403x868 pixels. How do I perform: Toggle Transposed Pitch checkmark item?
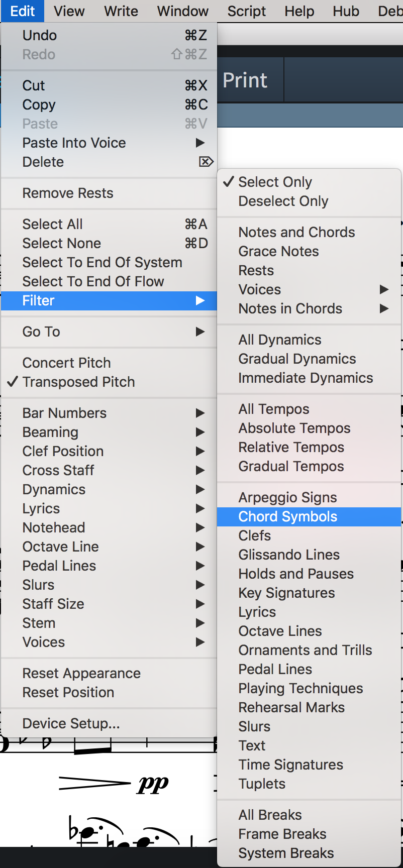(x=109, y=382)
